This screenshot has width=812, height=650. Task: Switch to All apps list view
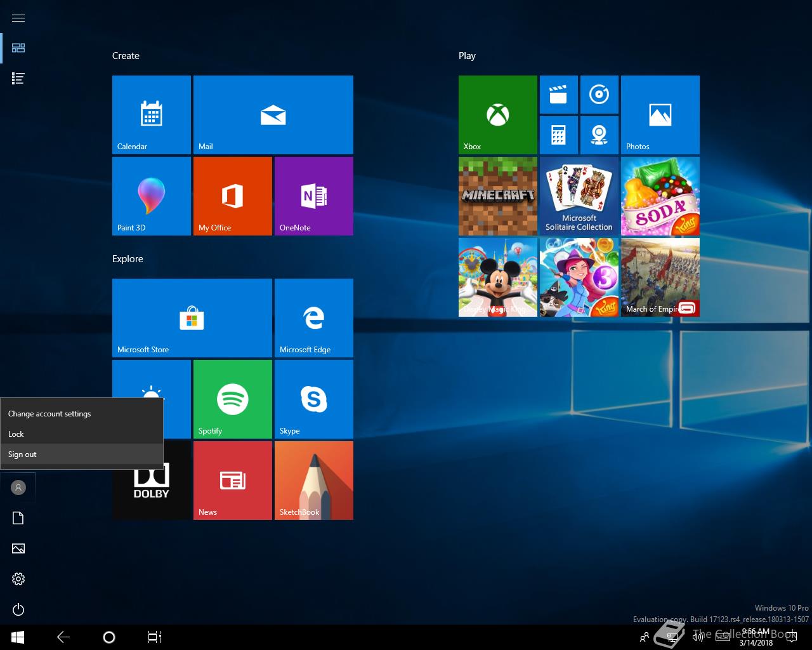click(x=18, y=79)
